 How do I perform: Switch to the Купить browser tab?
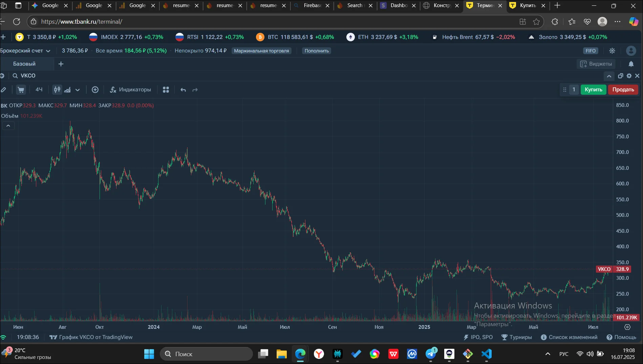point(528,5)
